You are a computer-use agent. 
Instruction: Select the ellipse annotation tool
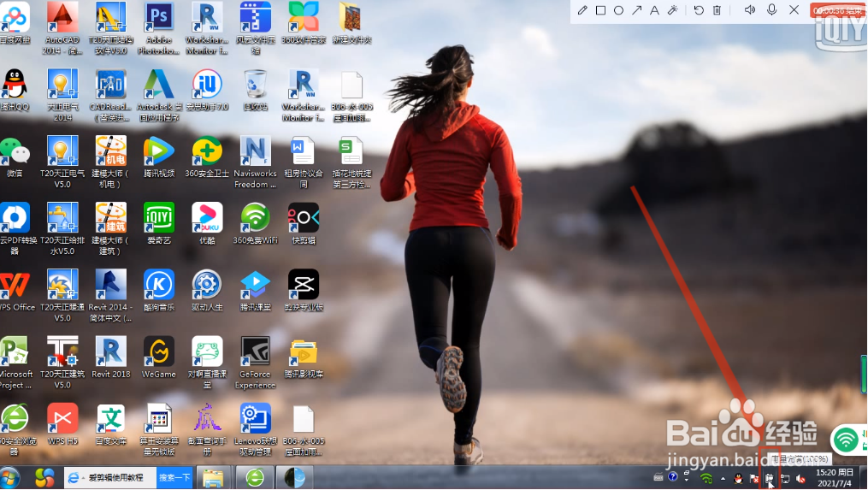coord(619,10)
